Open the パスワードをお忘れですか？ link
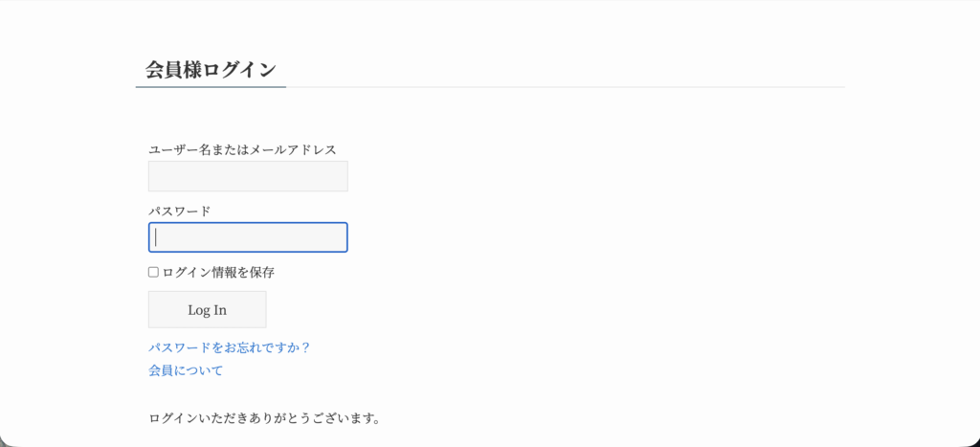Screen dimensions: 980x447 pyautogui.click(x=230, y=347)
